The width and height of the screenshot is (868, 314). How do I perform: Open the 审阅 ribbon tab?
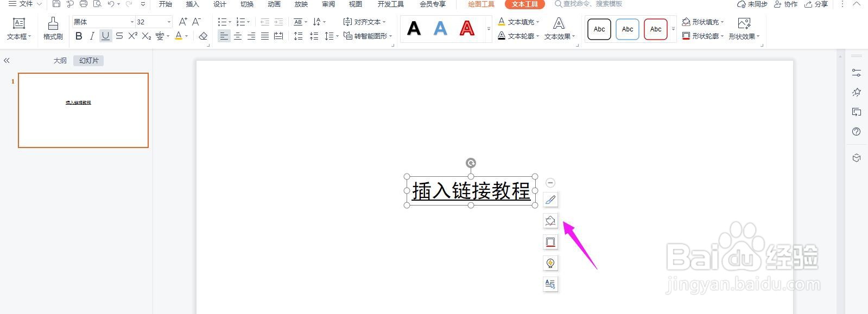click(x=328, y=4)
